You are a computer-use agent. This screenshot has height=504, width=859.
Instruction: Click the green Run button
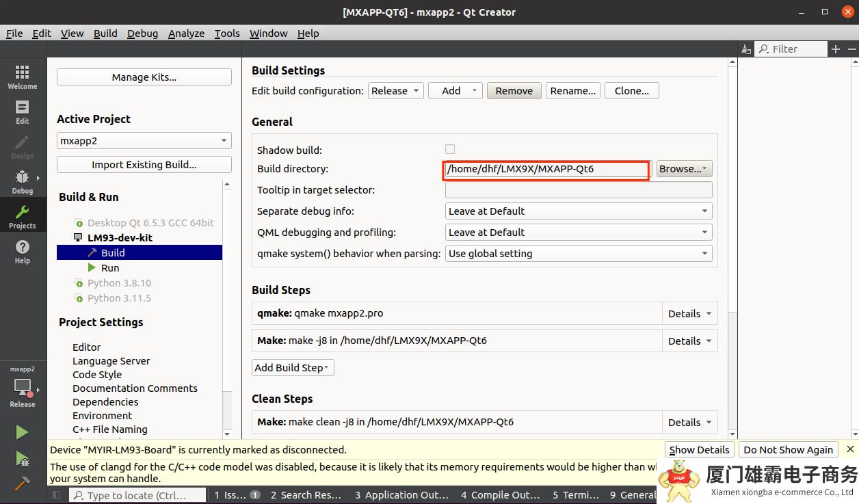[22, 432]
